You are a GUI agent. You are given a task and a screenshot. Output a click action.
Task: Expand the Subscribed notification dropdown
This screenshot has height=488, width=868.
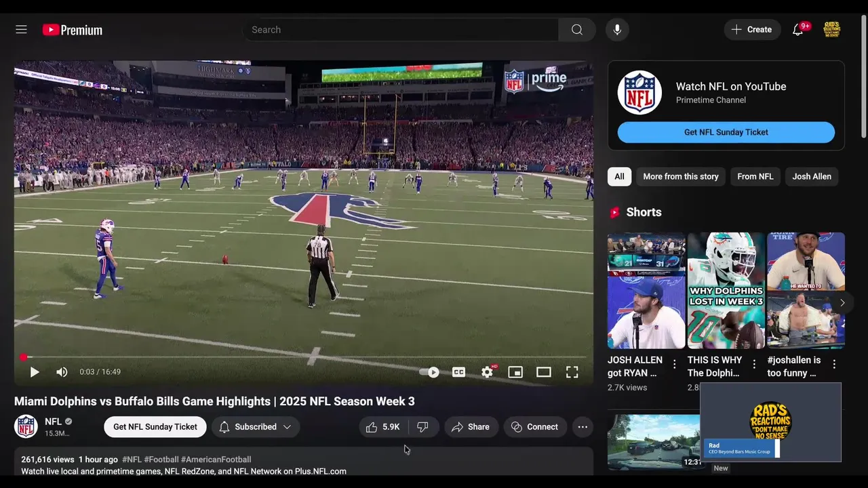(x=256, y=427)
